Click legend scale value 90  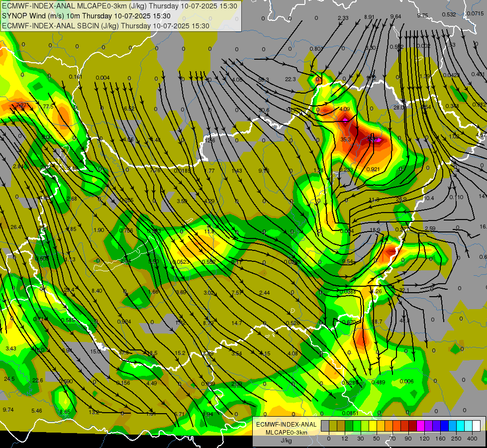pos(408,439)
